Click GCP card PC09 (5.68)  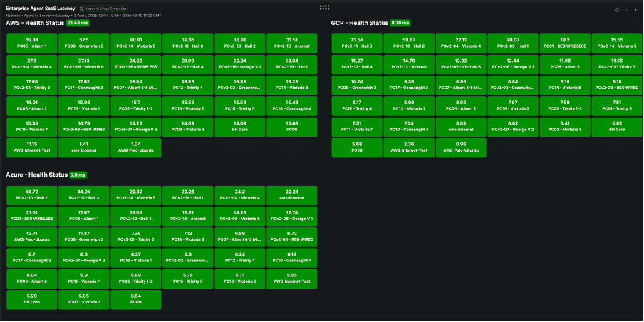coord(357,148)
